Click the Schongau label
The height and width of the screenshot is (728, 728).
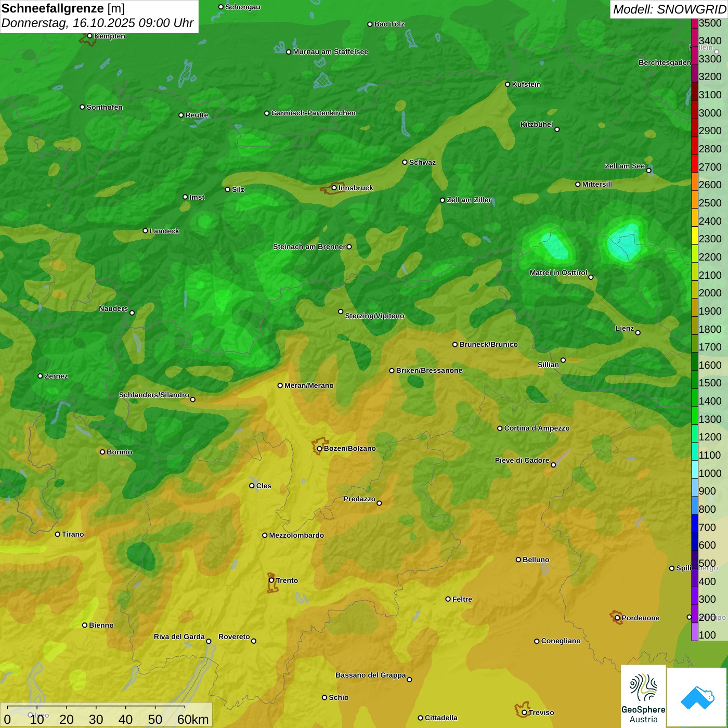point(243,7)
